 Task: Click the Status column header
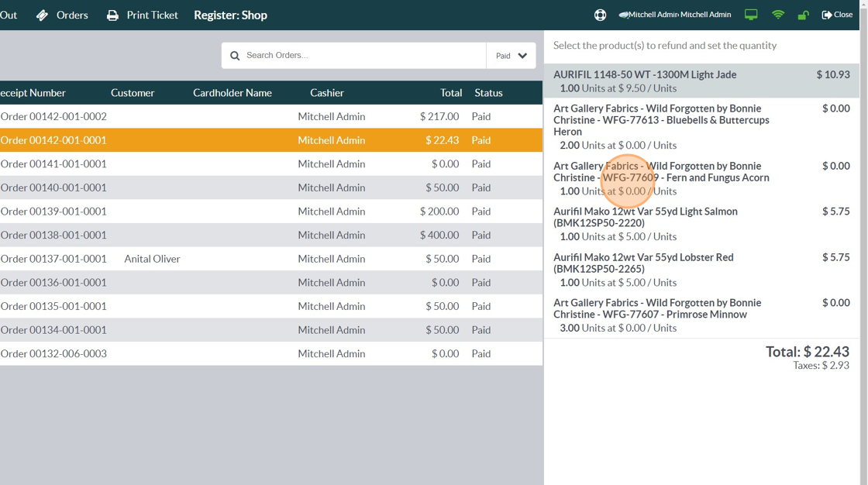coord(488,93)
